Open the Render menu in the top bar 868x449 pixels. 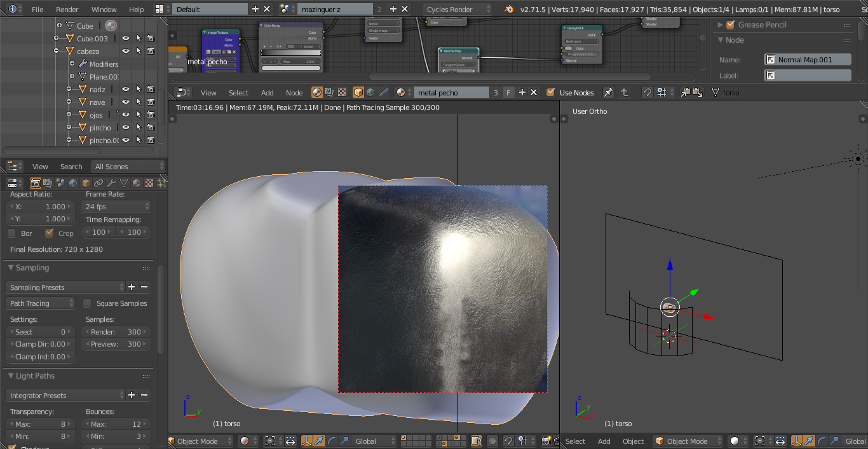(x=67, y=10)
